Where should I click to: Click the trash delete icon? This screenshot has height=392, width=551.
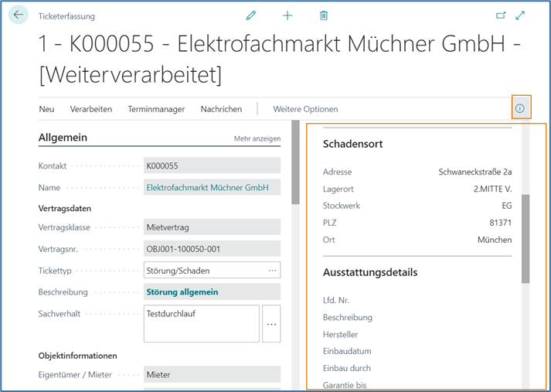pos(324,15)
